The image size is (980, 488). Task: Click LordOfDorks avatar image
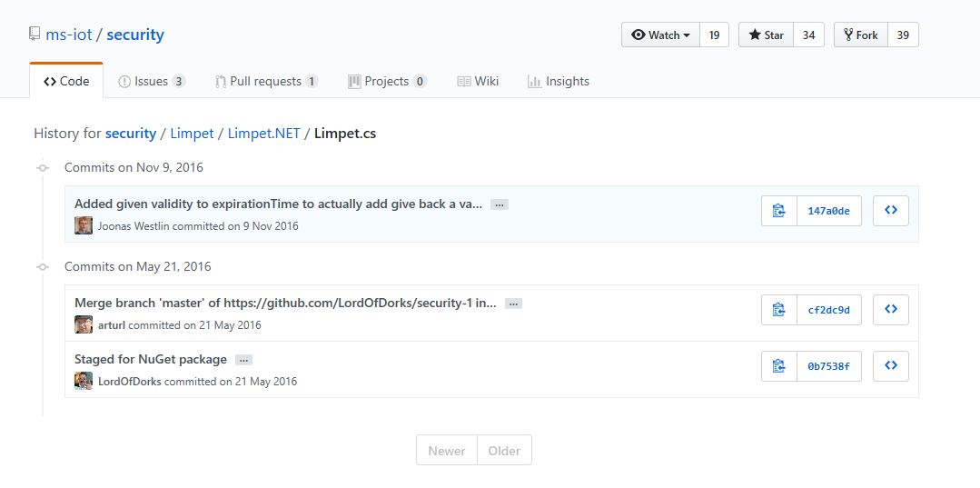pyautogui.click(x=84, y=382)
